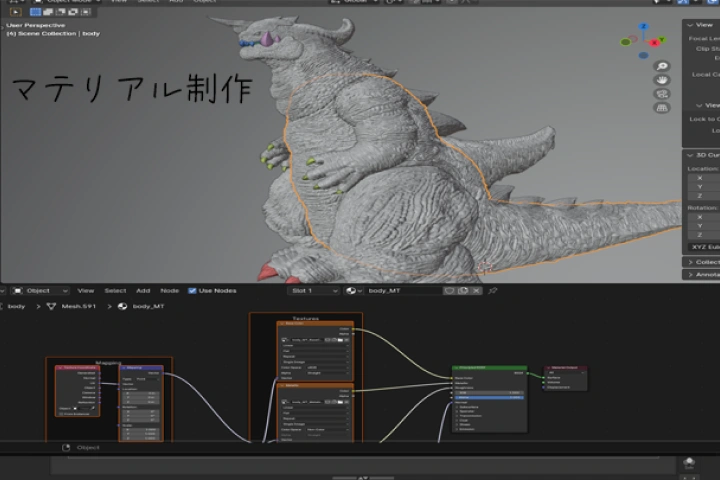The width and height of the screenshot is (720, 480).
Task: Click the Textures frame label
Action: click(x=305, y=318)
